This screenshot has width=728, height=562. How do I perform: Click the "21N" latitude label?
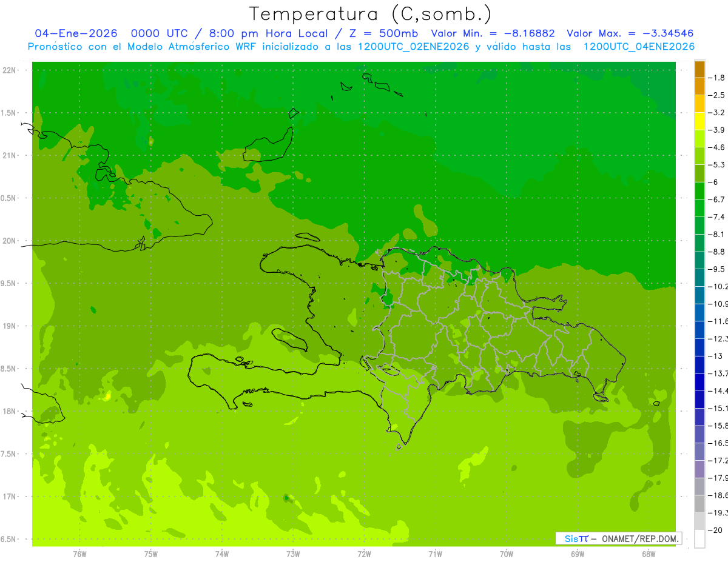(9, 155)
